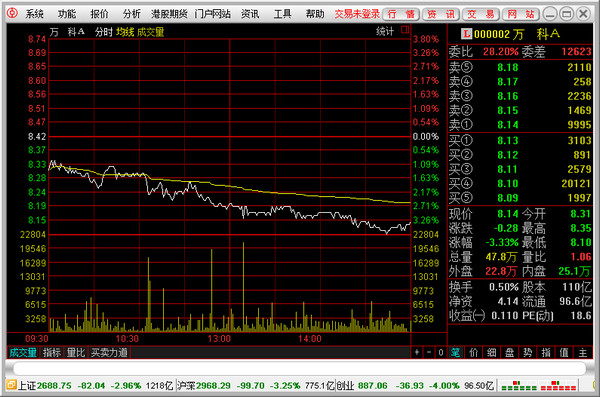Select the 势 tab
This screenshot has height=397, width=600.
click(x=528, y=353)
